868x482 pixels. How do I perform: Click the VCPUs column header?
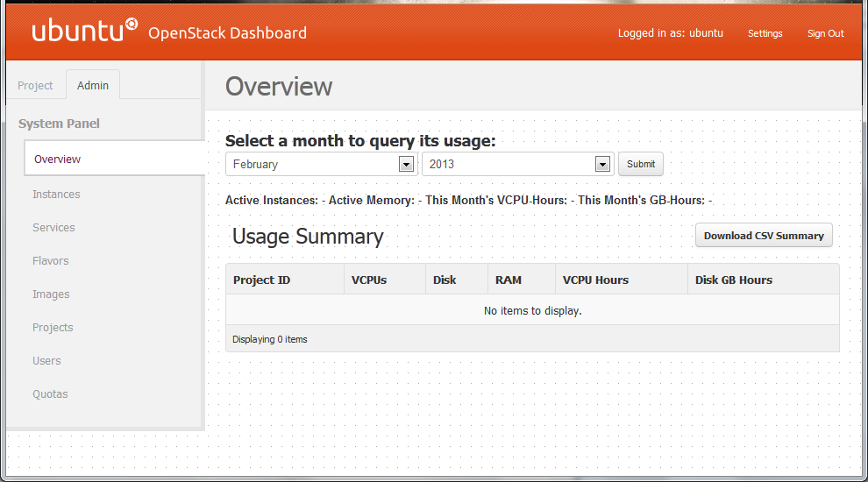click(x=385, y=280)
